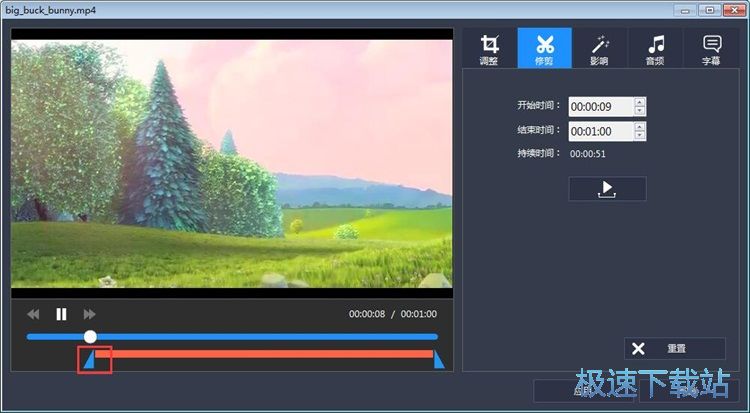Image resolution: width=750 pixels, height=413 pixels.
Task: Pause the video playback
Action: [61, 314]
